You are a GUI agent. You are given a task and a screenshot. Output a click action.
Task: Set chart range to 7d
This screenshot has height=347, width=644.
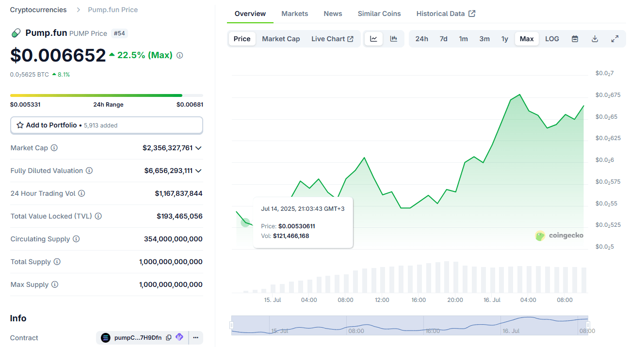(443, 39)
